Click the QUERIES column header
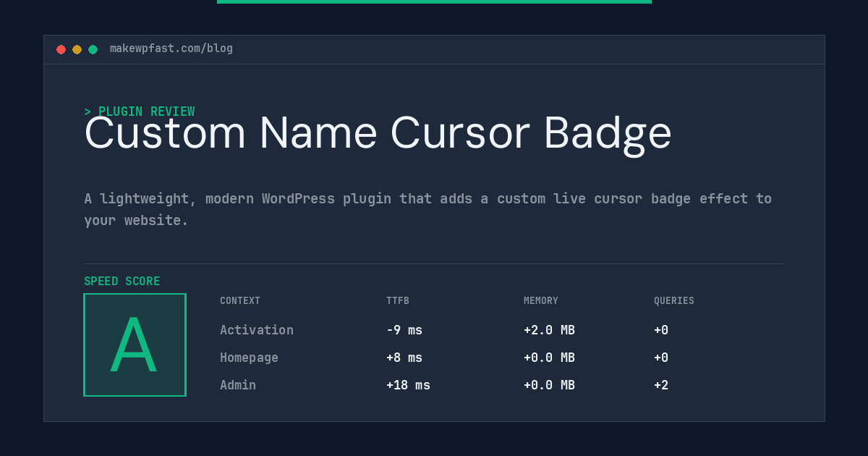Viewport: 868px width, 456px height. coord(674,301)
